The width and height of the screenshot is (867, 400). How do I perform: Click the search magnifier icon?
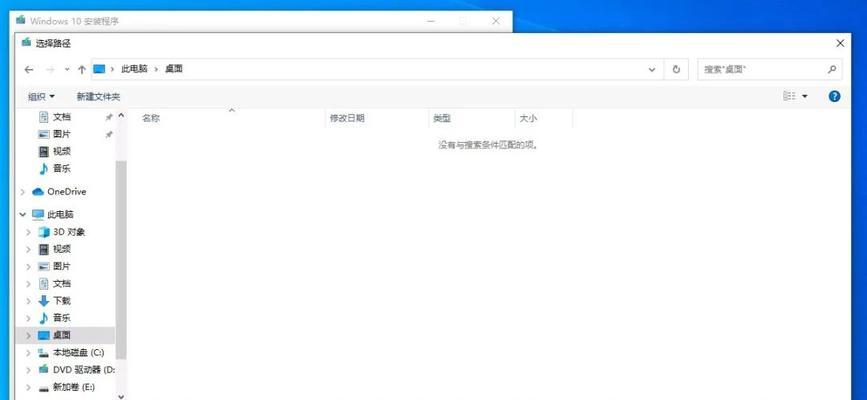click(832, 70)
